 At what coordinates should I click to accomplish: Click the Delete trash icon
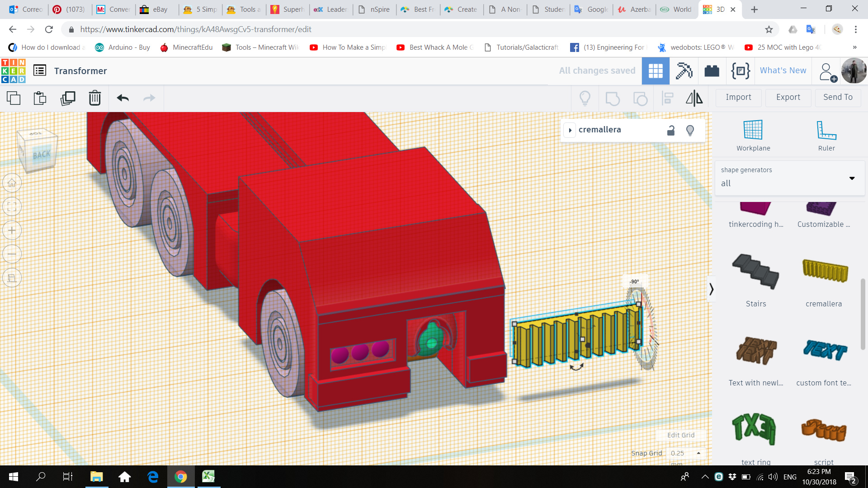coord(95,98)
